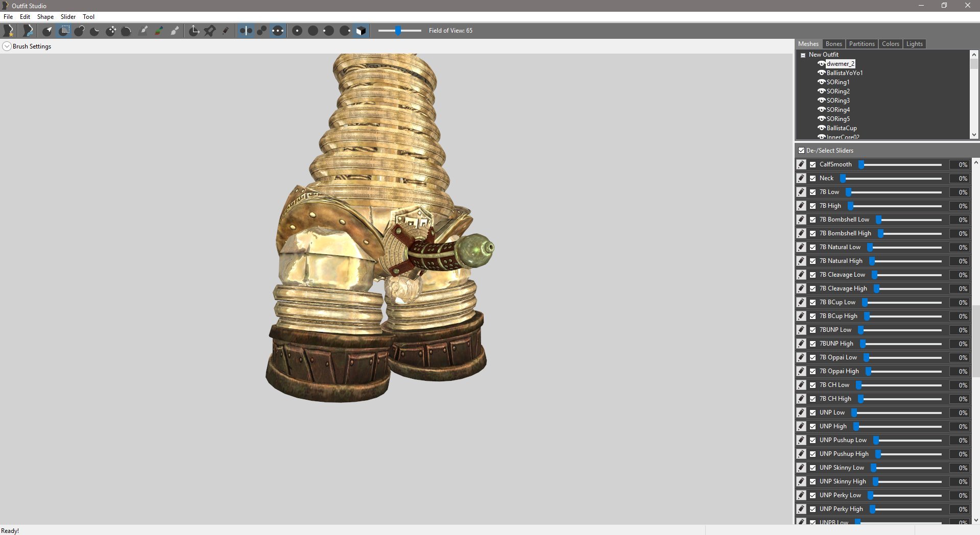Select the Meshes tab

[808, 44]
